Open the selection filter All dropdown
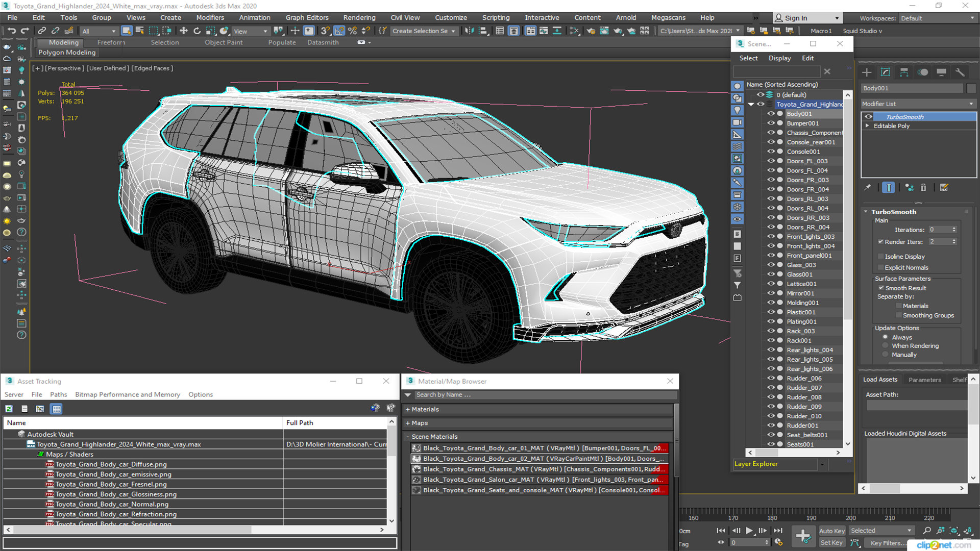 click(x=99, y=31)
